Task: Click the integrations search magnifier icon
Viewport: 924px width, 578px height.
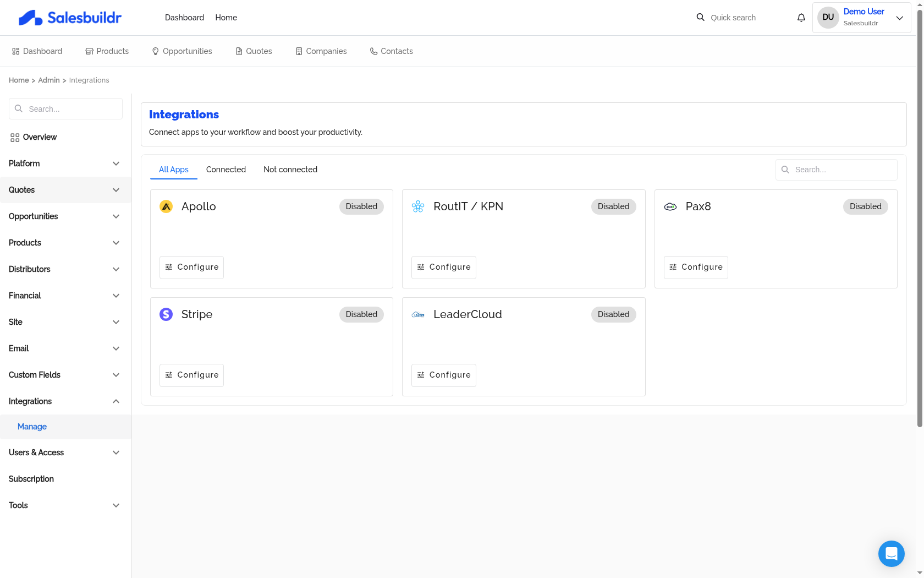Action: (785, 170)
